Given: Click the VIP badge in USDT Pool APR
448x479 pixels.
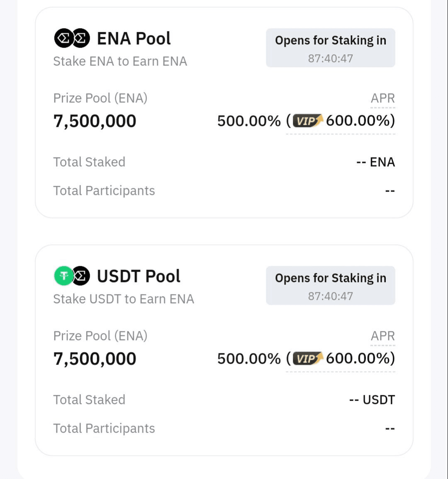Looking at the screenshot, I should pyautogui.click(x=308, y=358).
